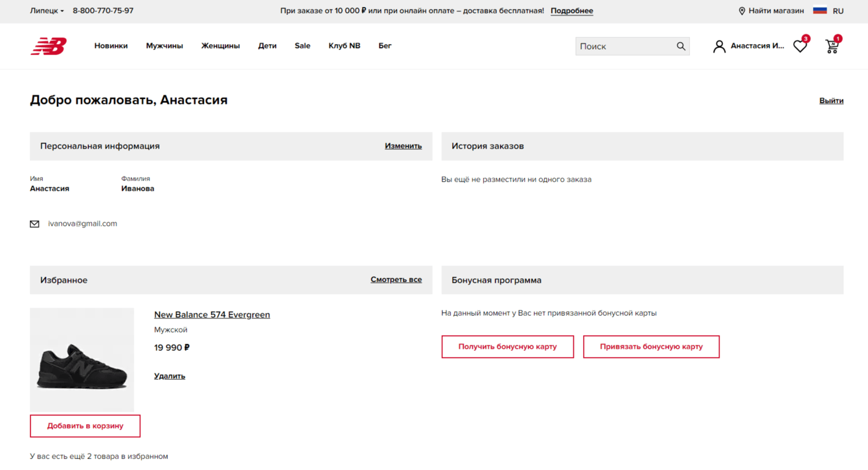The image size is (868, 470).
Task: Open the user account profile icon
Action: (719, 46)
